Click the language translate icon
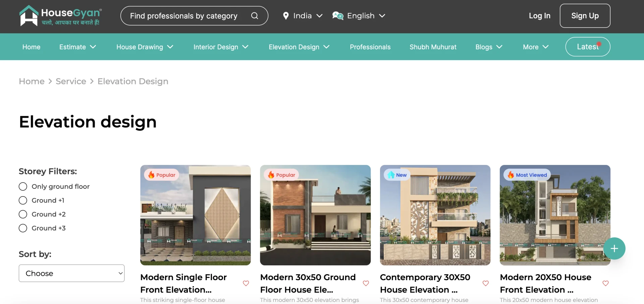Viewport: 644px width, 304px height. coord(337,16)
